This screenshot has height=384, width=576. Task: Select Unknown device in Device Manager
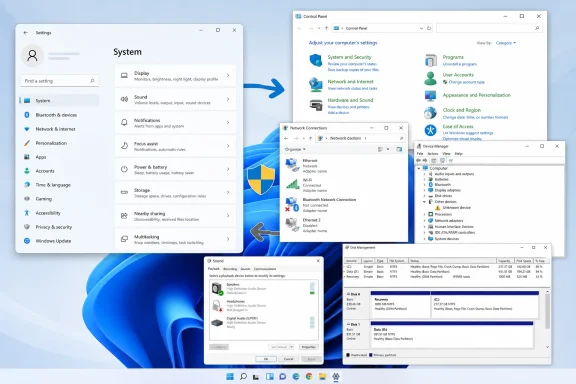(456, 208)
